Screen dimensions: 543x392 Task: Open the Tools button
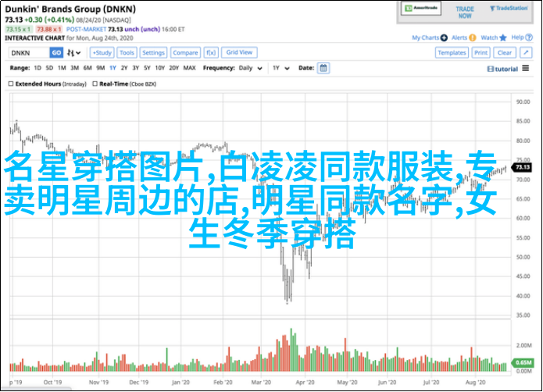tap(127, 52)
